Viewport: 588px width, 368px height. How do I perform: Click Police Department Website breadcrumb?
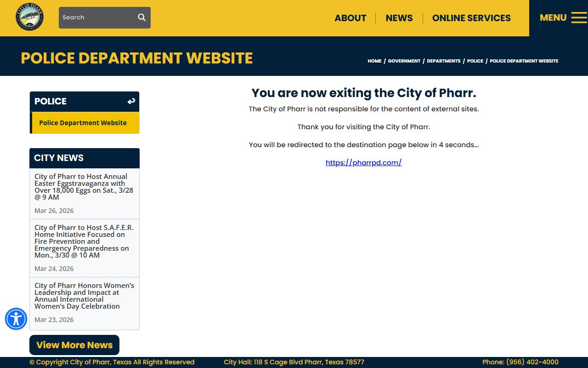coord(524,61)
